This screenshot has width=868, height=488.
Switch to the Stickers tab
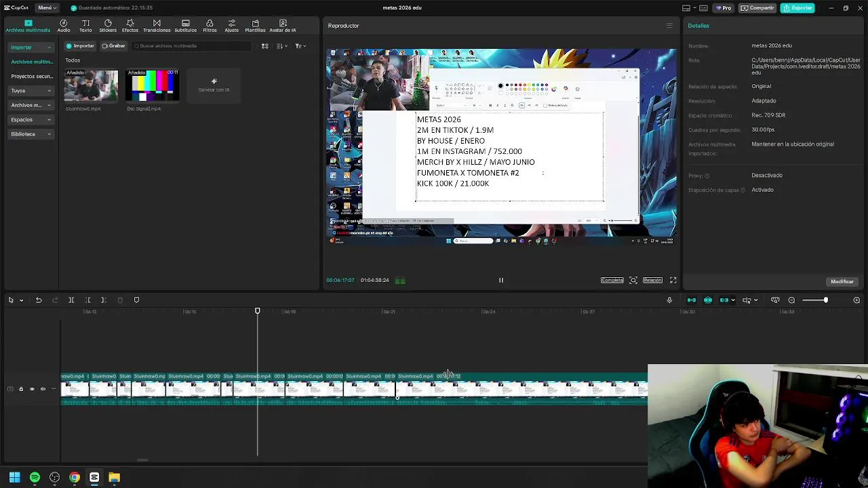pyautogui.click(x=108, y=26)
